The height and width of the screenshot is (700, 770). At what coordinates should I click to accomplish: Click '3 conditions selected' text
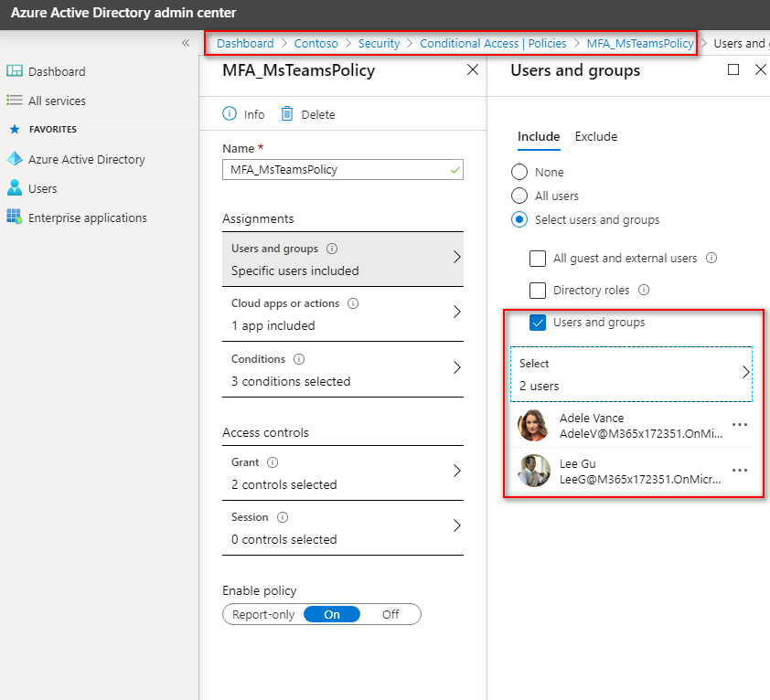291,381
